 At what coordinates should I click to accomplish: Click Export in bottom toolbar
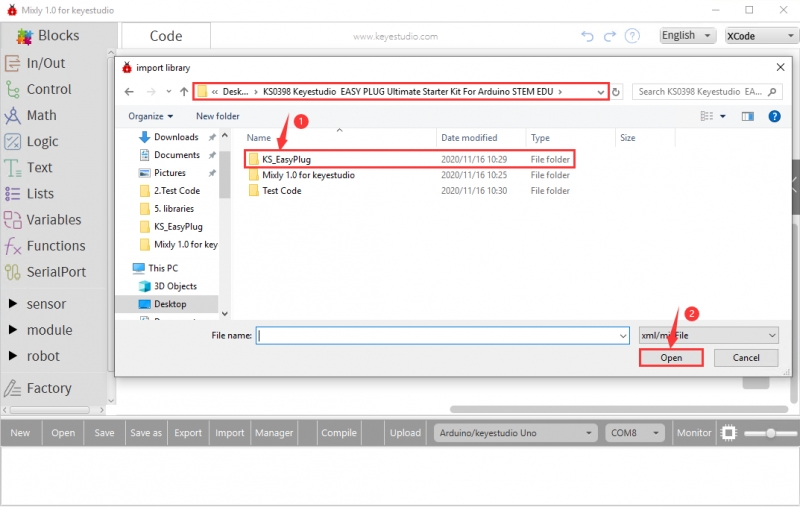188,433
